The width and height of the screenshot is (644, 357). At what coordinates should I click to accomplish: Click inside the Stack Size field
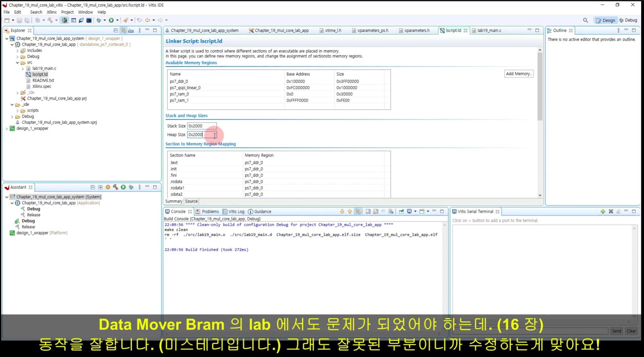tap(201, 126)
